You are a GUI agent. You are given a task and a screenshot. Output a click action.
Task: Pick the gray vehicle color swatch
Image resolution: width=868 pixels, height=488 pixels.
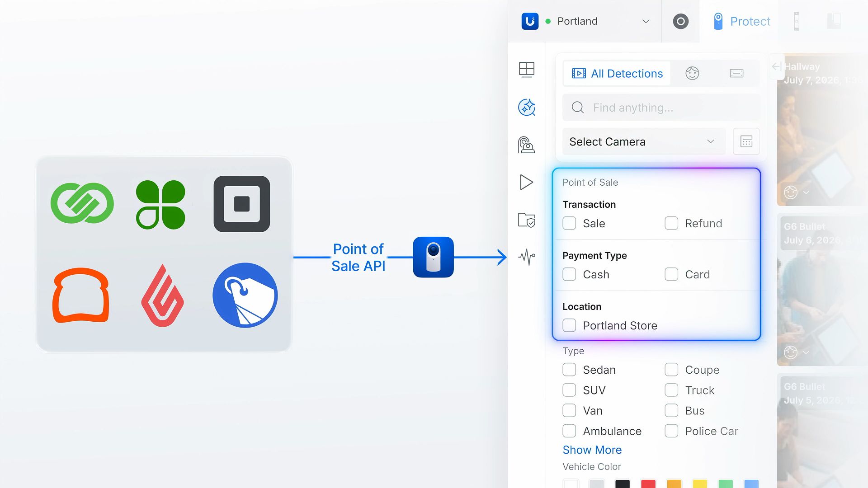[597, 484]
